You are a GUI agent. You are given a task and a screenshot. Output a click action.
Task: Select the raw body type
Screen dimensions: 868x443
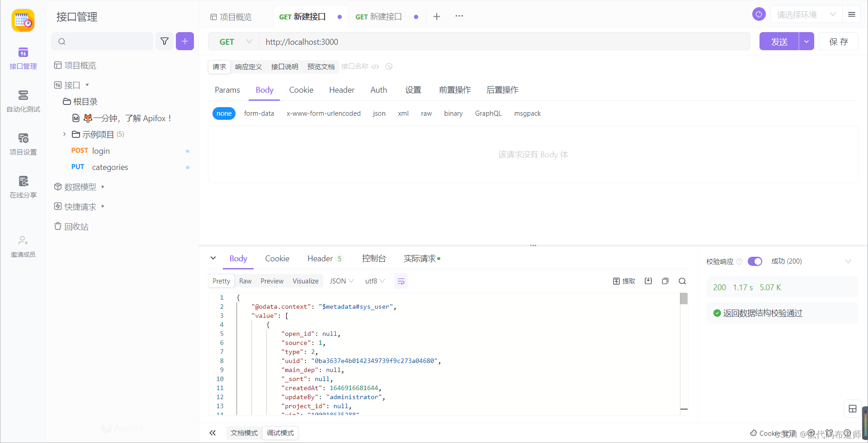click(x=426, y=113)
